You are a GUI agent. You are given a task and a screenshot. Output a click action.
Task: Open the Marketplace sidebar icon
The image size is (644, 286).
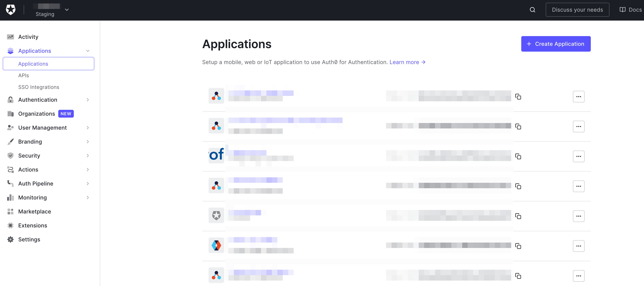coord(10,211)
